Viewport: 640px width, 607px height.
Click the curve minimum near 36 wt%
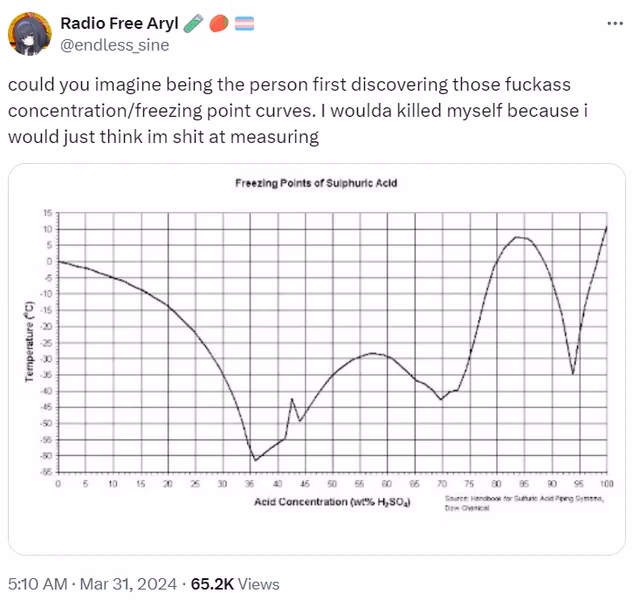tap(256, 460)
